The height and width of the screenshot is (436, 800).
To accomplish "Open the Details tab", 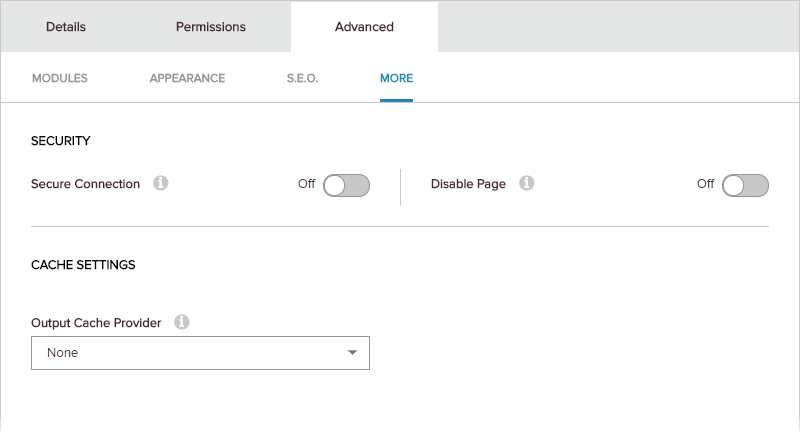I will point(66,27).
